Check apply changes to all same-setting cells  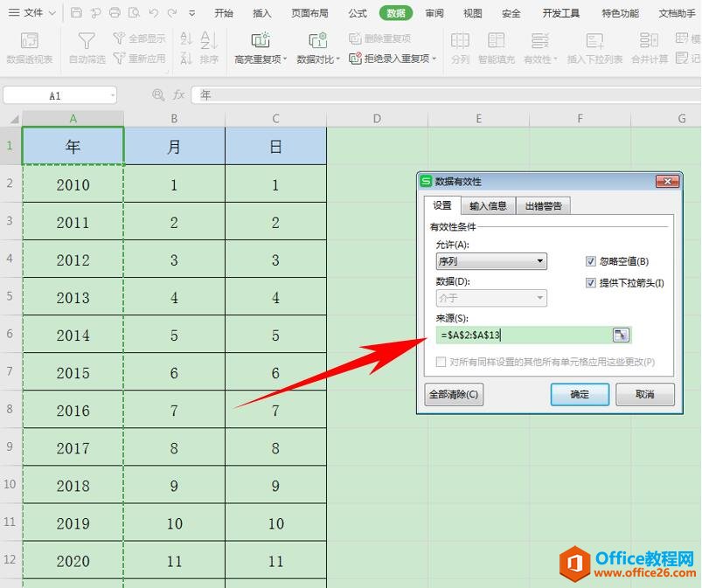(x=441, y=363)
